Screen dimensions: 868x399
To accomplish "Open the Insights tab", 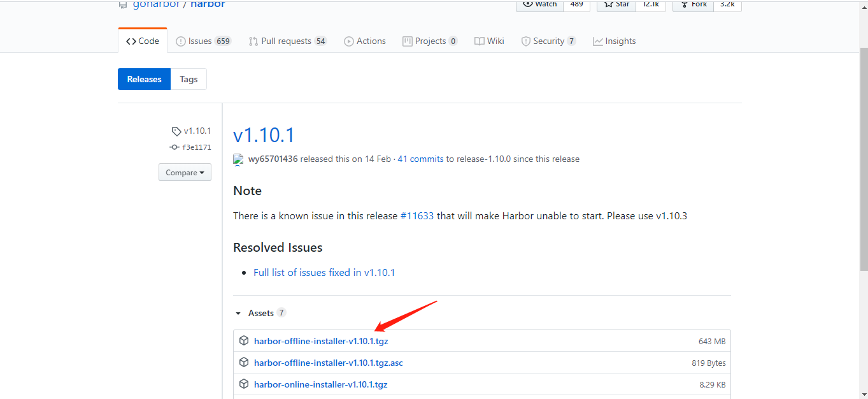I will 614,41.
